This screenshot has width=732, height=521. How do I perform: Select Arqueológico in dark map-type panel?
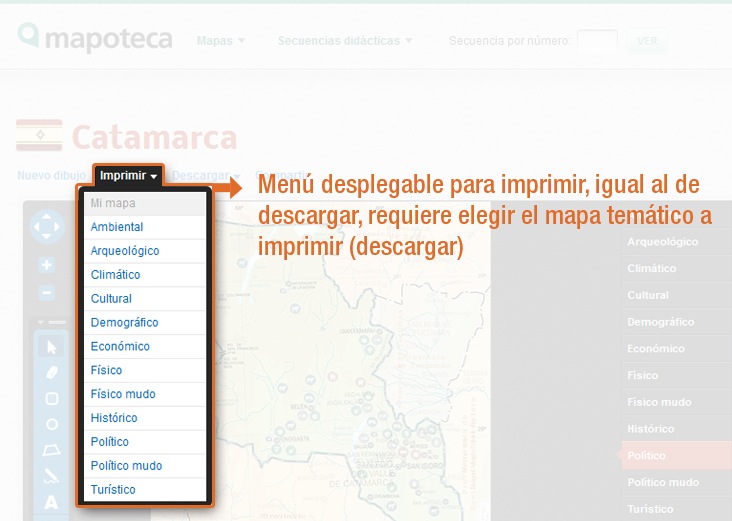[x=677, y=242]
